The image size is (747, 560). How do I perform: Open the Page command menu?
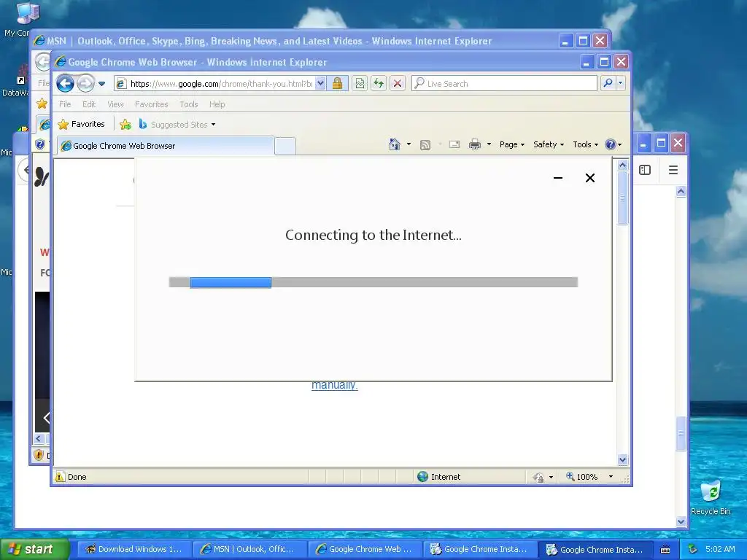coord(511,144)
